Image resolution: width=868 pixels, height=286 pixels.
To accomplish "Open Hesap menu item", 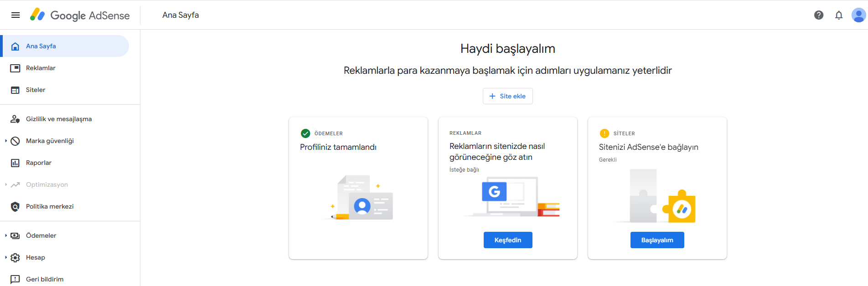I will tap(65, 257).
